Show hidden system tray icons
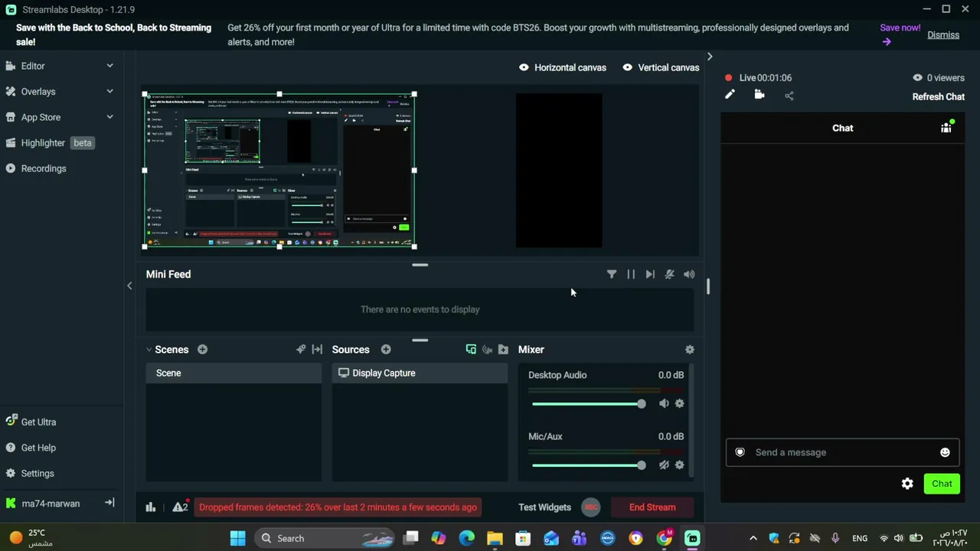 (753, 538)
